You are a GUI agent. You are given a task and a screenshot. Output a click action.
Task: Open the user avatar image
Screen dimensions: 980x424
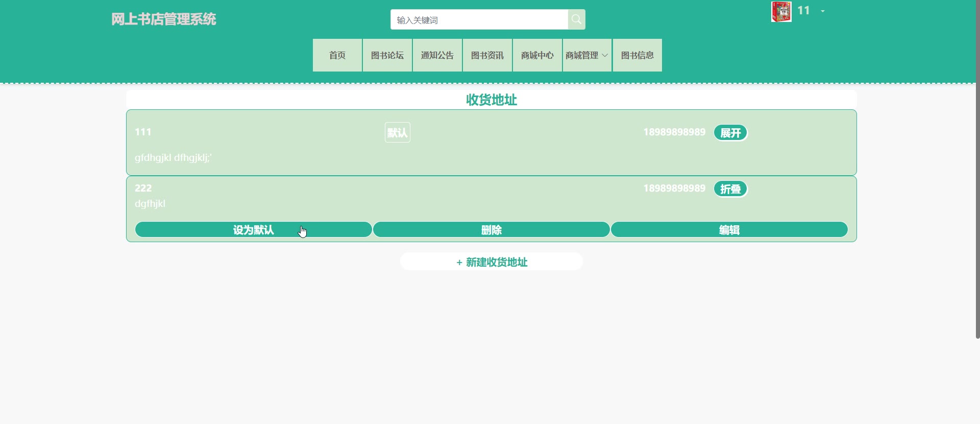coord(781,11)
